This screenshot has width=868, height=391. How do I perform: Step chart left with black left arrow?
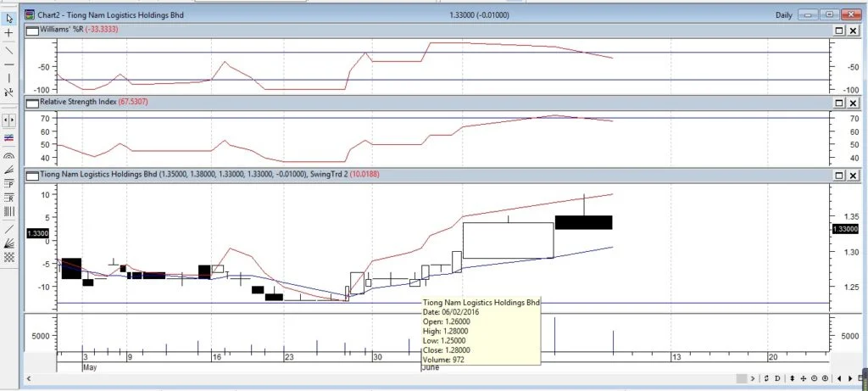click(840, 378)
